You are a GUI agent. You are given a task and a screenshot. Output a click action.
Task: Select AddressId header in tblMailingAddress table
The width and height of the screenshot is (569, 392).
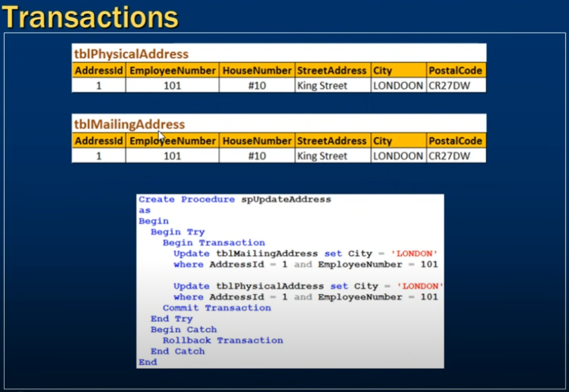point(99,141)
